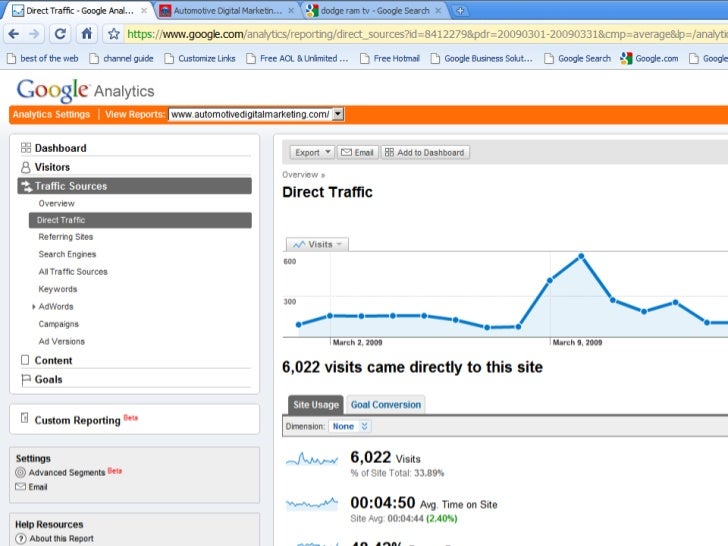Open the 'Google Search' bookmark
This screenshot has height=546, width=728.
click(x=578, y=58)
